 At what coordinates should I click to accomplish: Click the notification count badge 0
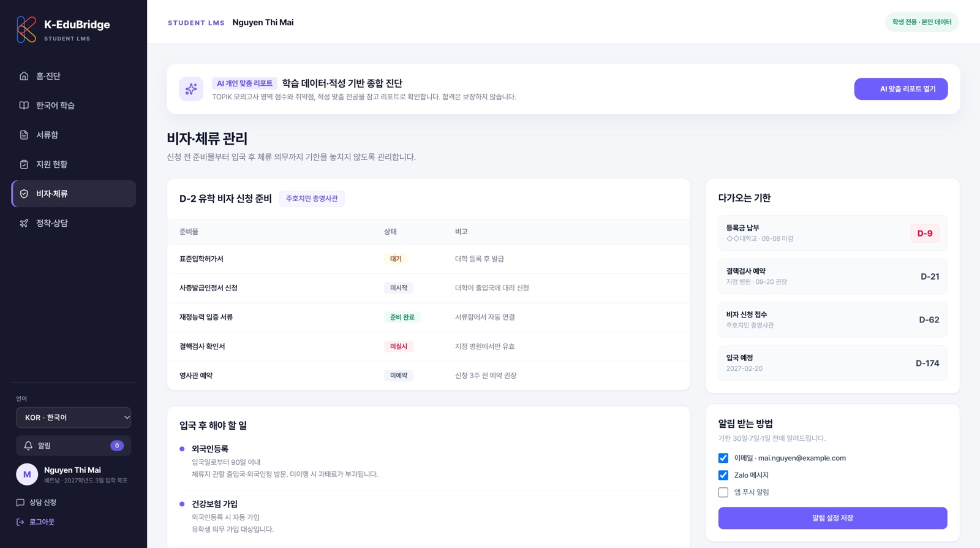pyautogui.click(x=117, y=446)
